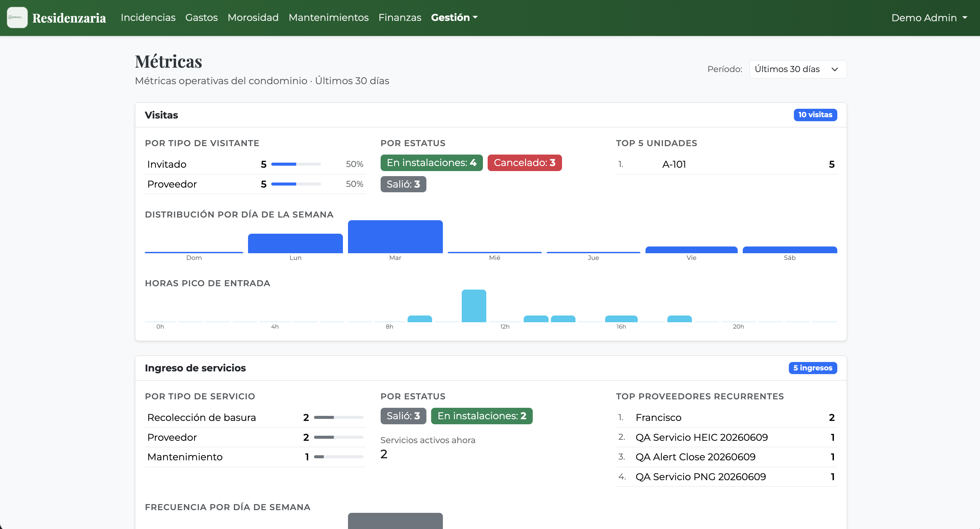
Task: Click the Residenzaria logo icon
Action: [17, 18]
